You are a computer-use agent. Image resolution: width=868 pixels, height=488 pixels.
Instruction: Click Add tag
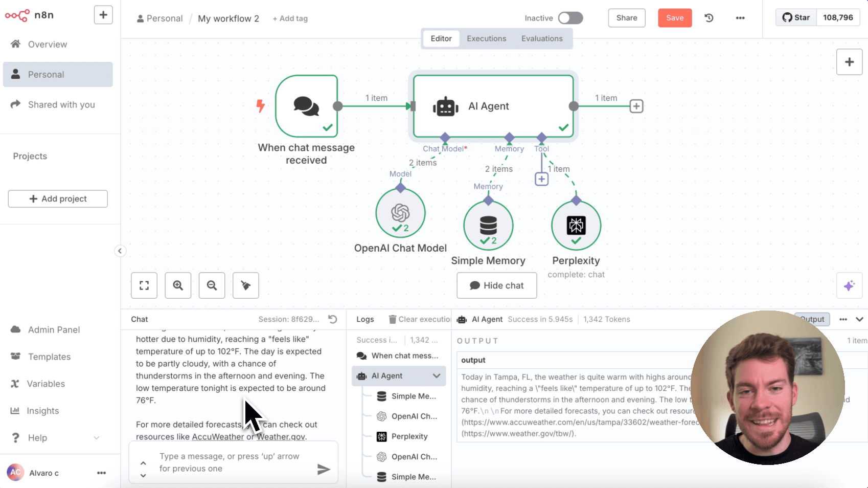[290, 18]
